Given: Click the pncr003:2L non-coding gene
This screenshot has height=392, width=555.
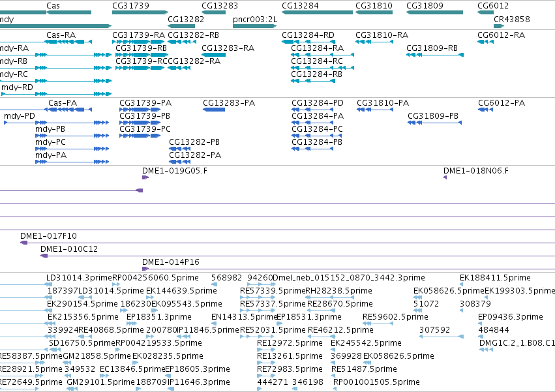Looking at the screenshot, I should pyautogui.click(x=255, y=26).
